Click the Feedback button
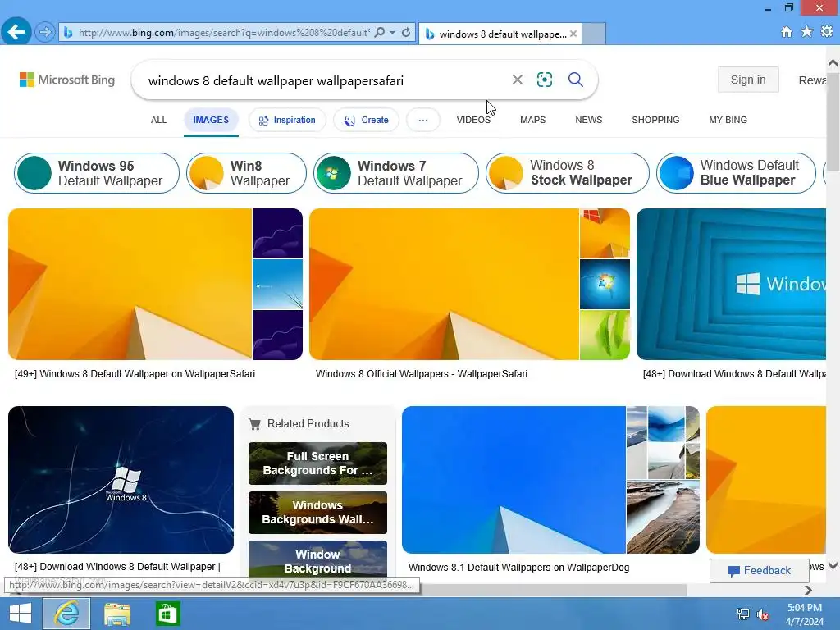Image resolution: width=840 pixels, height=630 pixels. click(759, 571)
